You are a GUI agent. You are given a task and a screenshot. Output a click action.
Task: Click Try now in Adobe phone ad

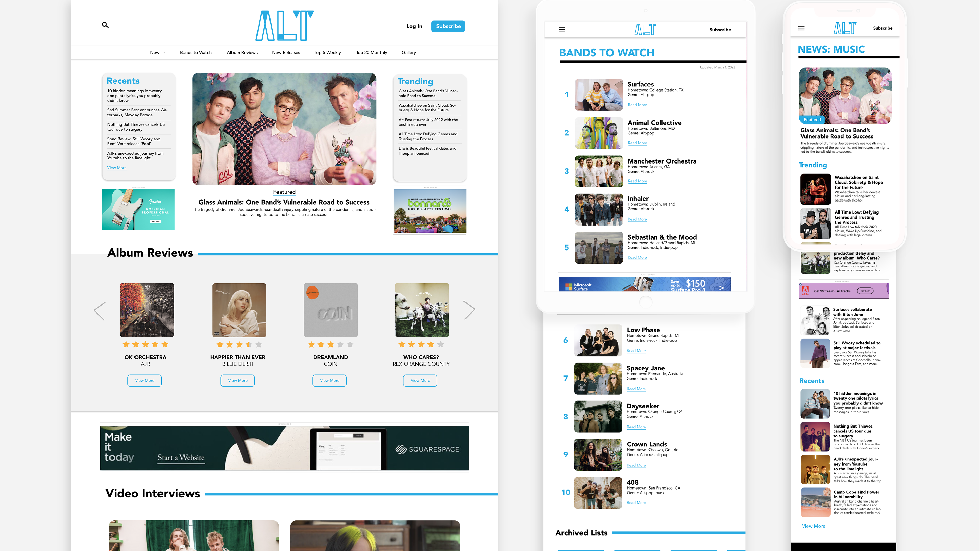click(x=865, y=291)
